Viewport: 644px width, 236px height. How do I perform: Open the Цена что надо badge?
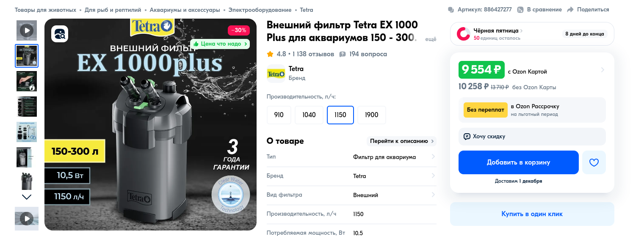click(x=220, y=44)
